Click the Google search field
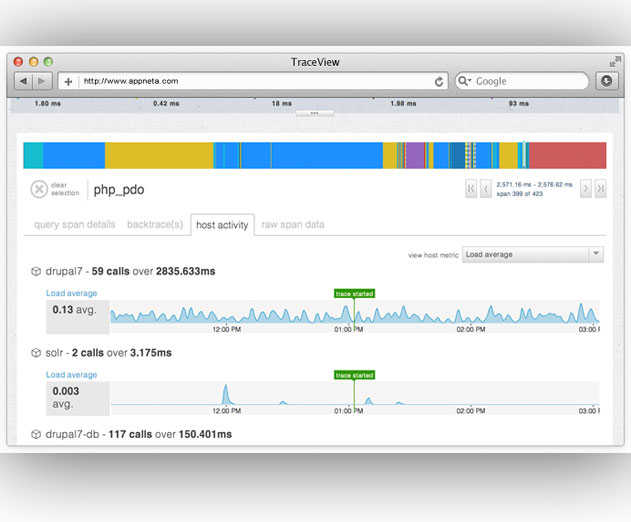The image size is (631, 522). click(522, 81)
